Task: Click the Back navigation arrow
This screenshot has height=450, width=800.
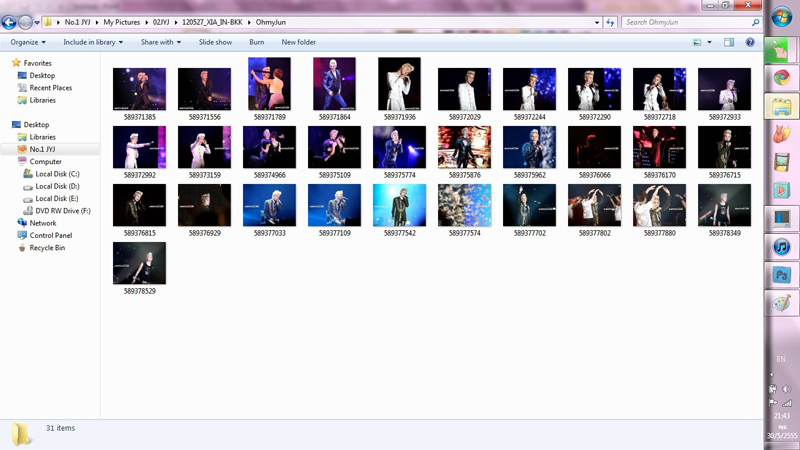Action: [9, 22]
